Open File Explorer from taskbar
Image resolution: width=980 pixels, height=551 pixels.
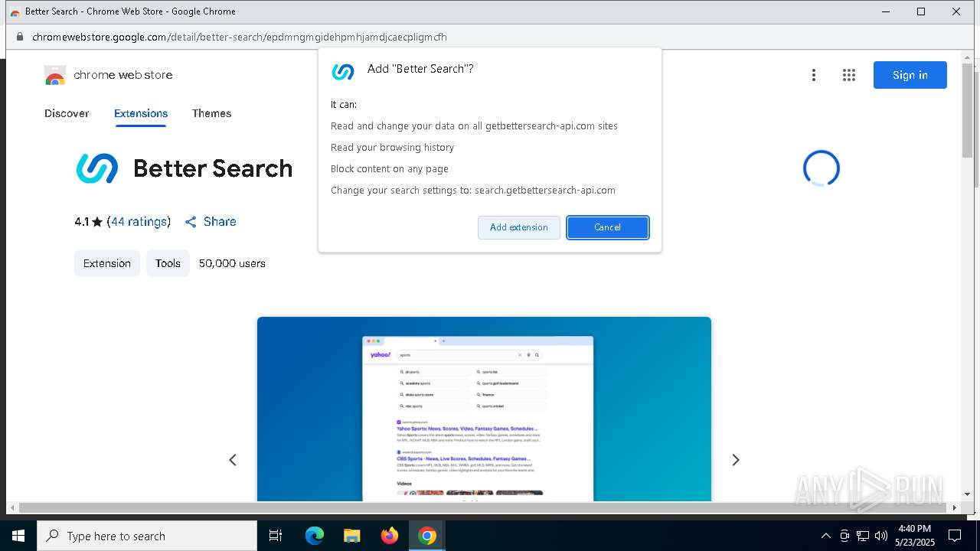point(352,536)
